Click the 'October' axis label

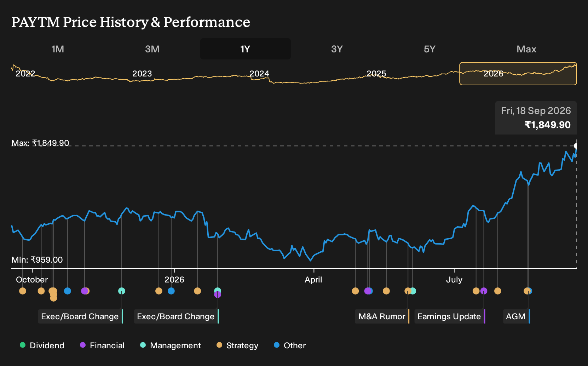pos(32,280)
